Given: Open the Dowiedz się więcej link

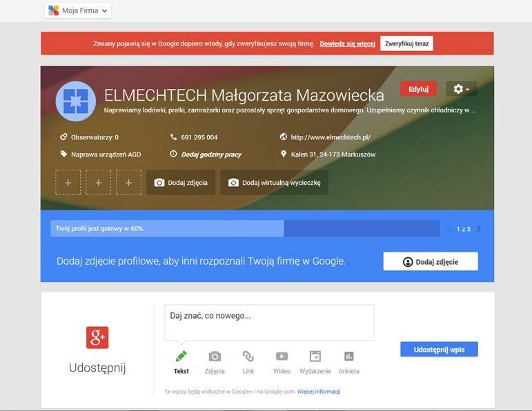Looking at the screenshot, I should click(x=348, y=43).
